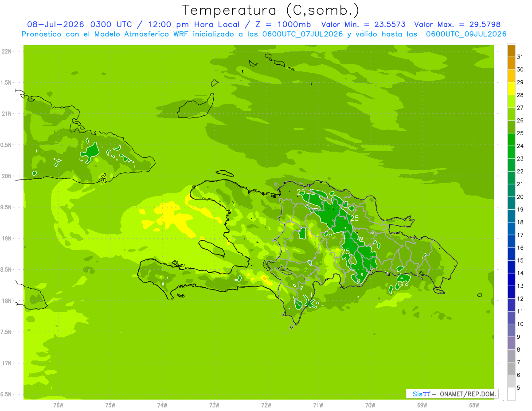Pick the teal swatch between 19 and 20
Image resolution: width=532 pixels, height=411 pixels.
[511, 203]
